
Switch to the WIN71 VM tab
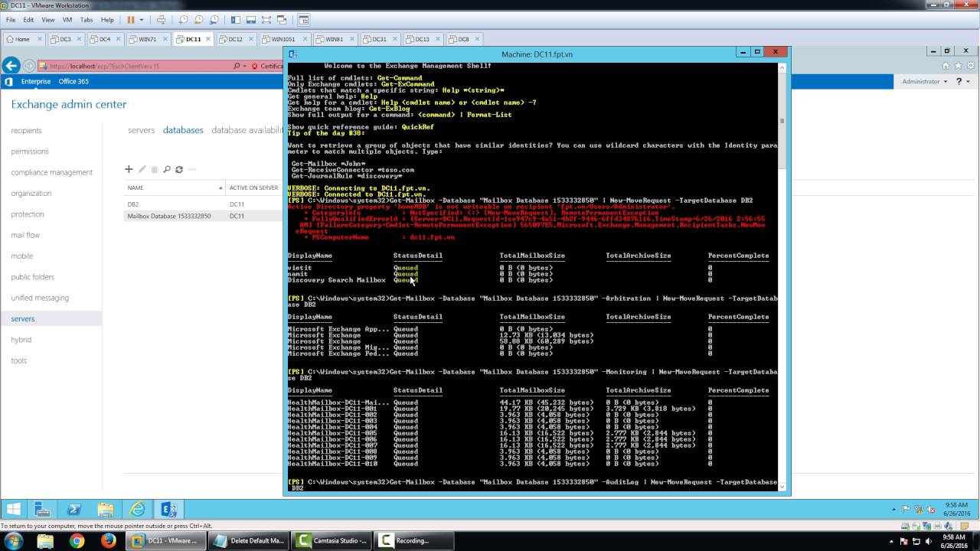point(147,39)
